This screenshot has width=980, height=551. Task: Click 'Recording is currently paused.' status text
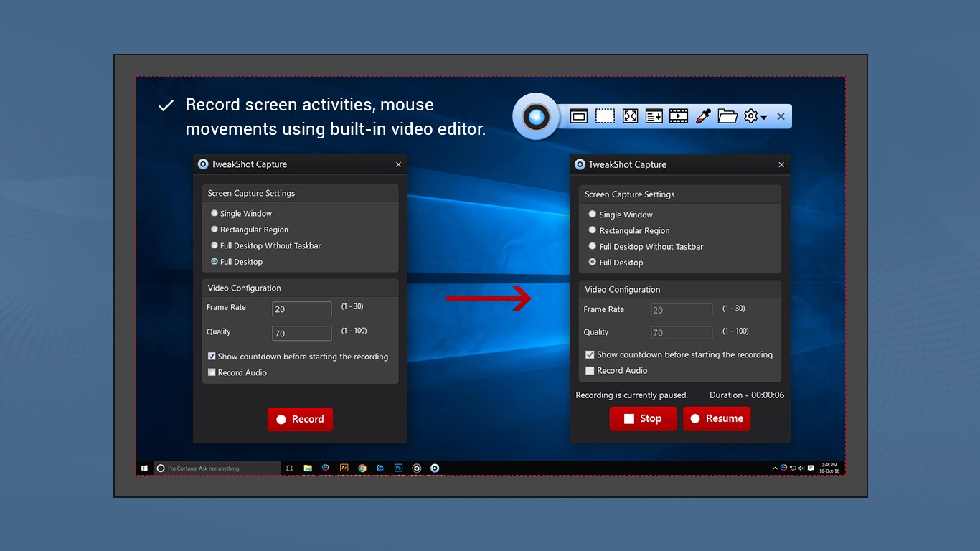click(x=632, y=395)
